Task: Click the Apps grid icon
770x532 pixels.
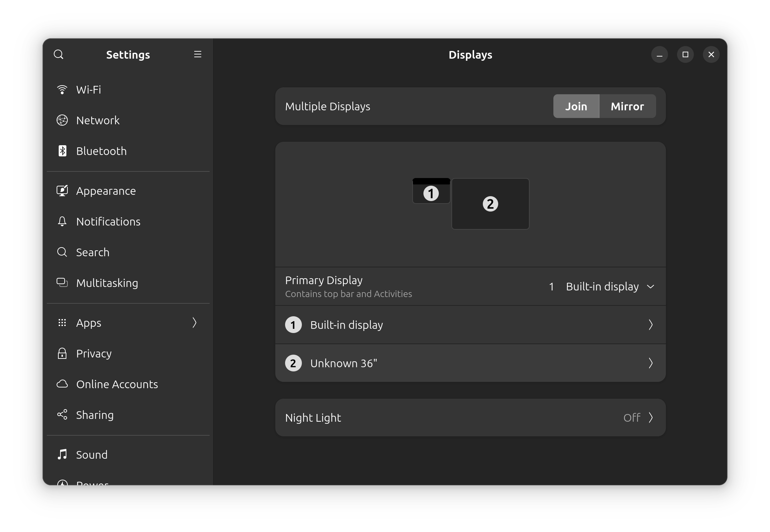Action: pyautogui.click(x=62, y=323)
